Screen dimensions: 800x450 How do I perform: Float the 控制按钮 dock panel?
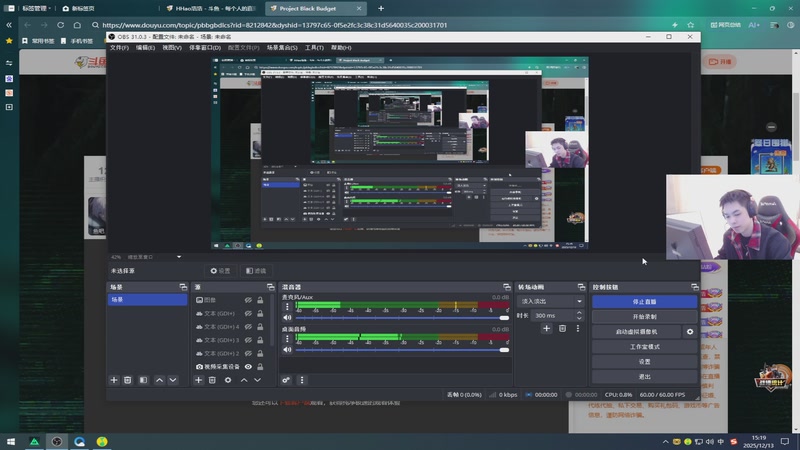click(x=694, y=287)
